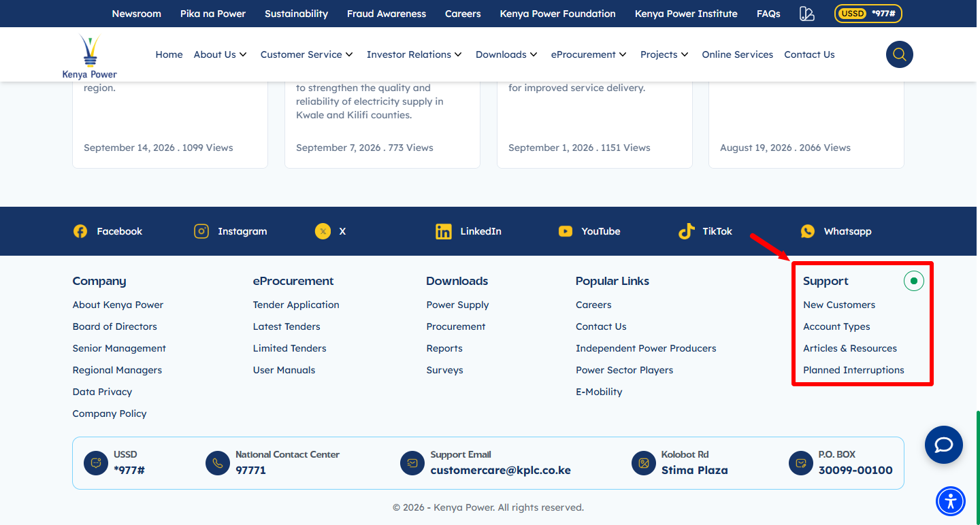Open the Company Policy link
The width and height of the screenshot is (980, 525).
pos(110,413)
